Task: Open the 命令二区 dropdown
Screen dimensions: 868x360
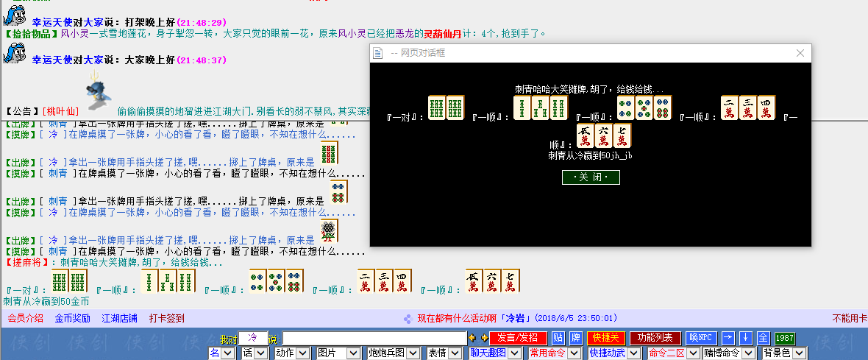Action: [673, 353]
